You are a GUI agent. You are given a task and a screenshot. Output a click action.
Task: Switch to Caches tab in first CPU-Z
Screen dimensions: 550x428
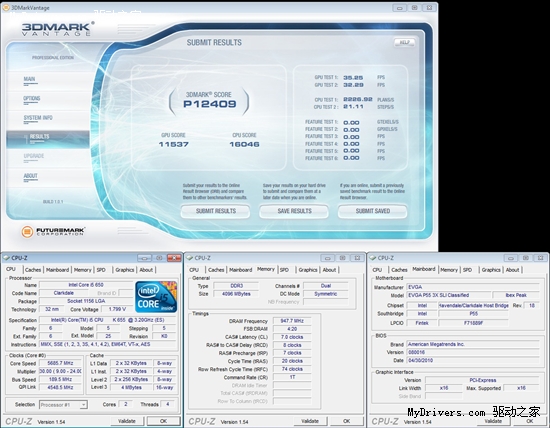coord(33,270)
